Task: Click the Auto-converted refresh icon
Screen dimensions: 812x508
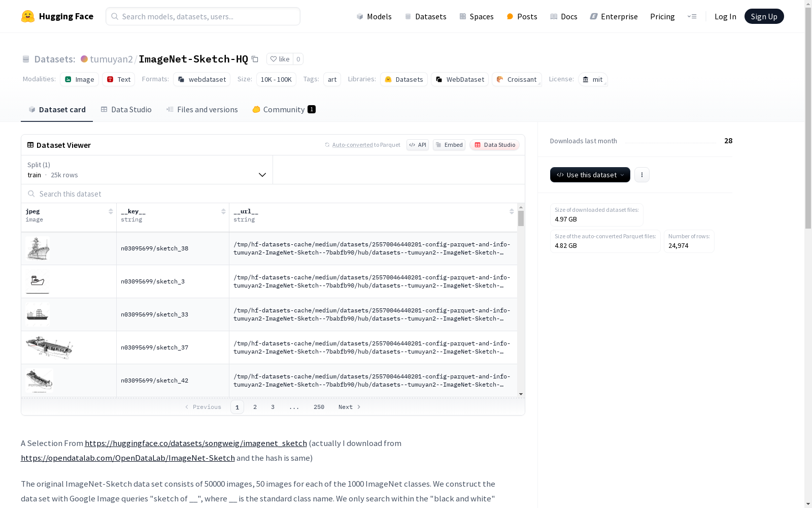Action: point(327,145)
